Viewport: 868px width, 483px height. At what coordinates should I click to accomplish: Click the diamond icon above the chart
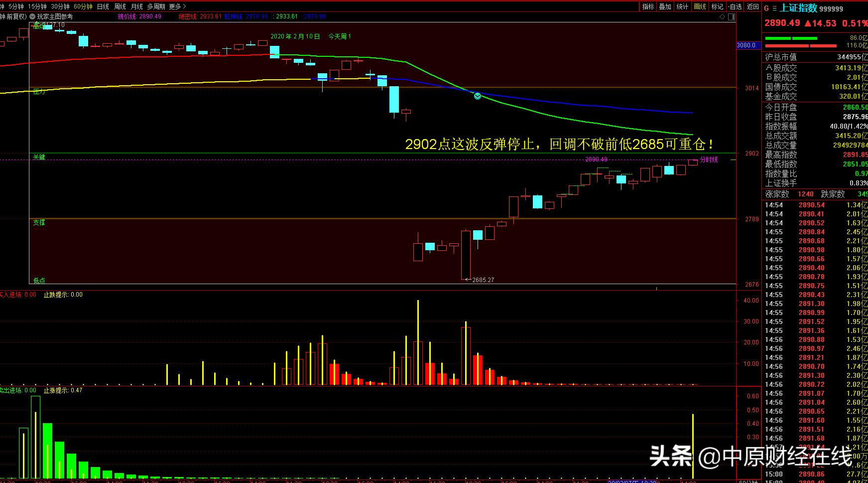click(x=723, y=17)
